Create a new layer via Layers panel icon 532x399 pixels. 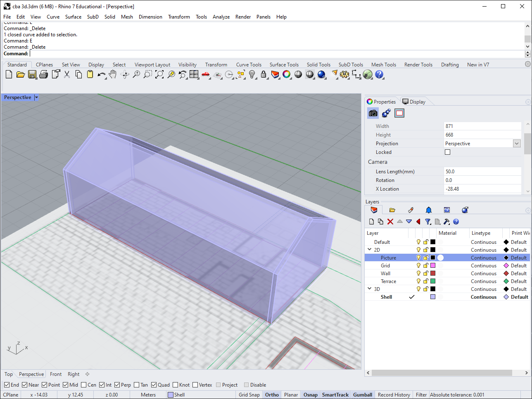(x=371, y=222)
